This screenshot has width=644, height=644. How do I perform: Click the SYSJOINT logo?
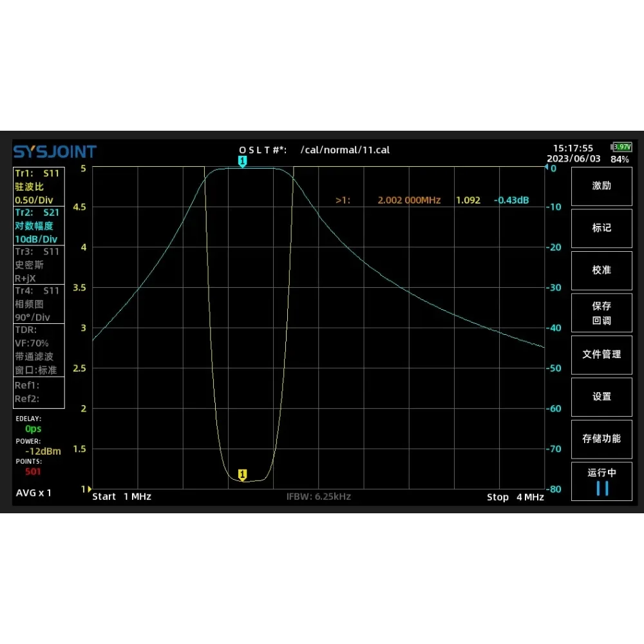point(55,152)
